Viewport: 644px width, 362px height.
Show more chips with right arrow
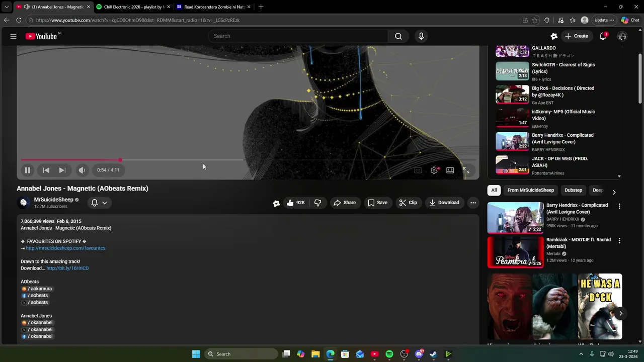pos(614,192)
